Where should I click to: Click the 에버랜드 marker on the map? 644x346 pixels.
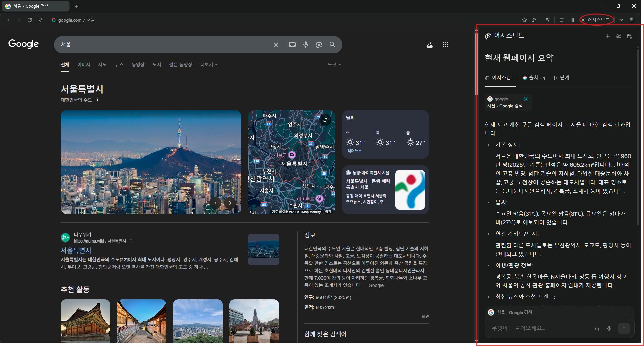pyautogui.click(x=319, y=199)
